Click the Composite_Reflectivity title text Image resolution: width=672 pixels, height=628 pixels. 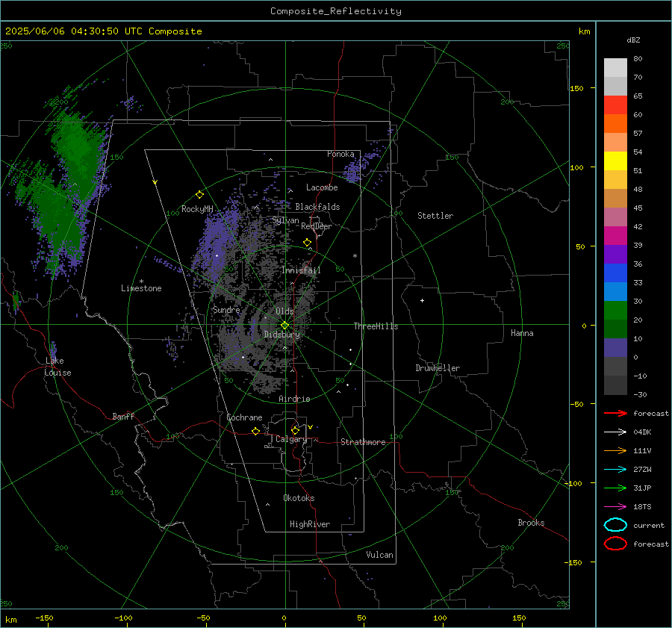tap(336, 11)
